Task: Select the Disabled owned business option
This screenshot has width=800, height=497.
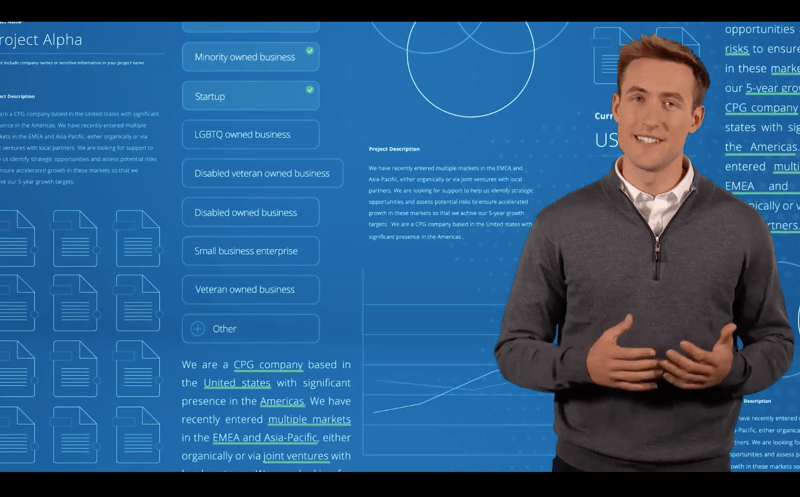Action: pos(251,212)
